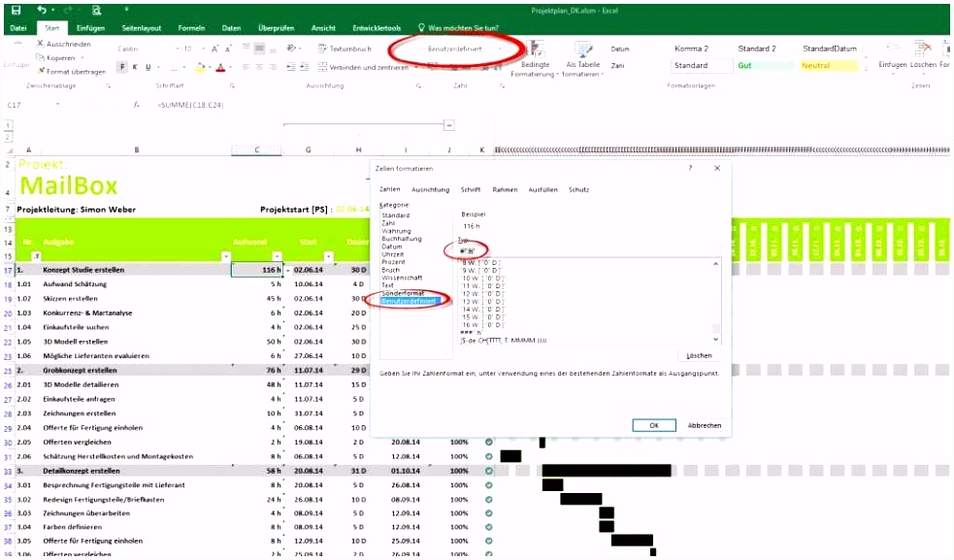Select Währung in the Kategorie list

396,231
